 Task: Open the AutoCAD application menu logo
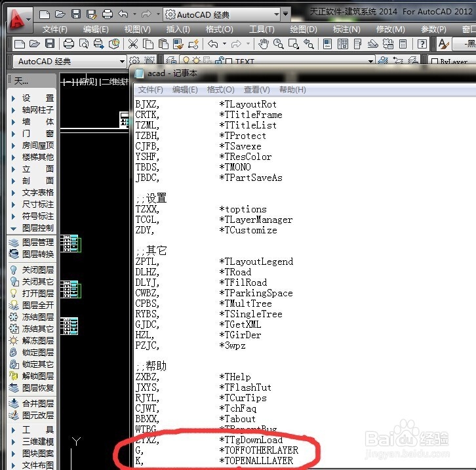click(x=19, y=19)
